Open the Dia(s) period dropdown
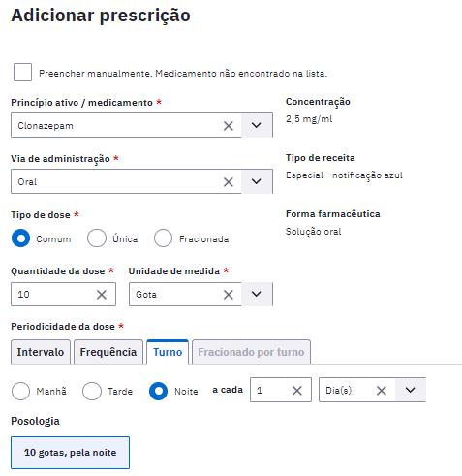Screen dimensions: 462x476 (x=411, y=390)
